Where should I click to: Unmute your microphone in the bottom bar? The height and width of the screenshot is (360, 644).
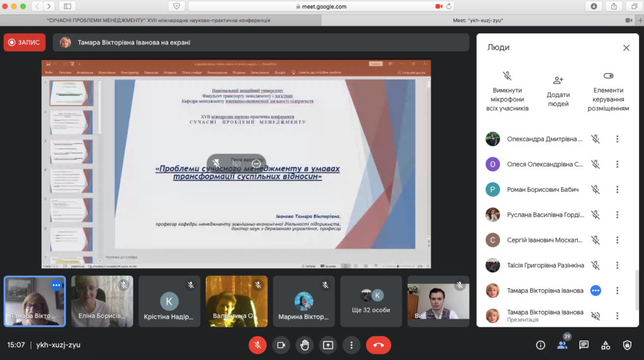(x=257, y=345)
